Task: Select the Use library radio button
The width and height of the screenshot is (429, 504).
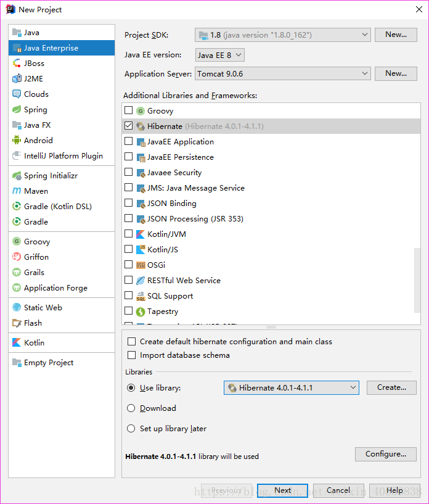Action: tap(131, 388)
